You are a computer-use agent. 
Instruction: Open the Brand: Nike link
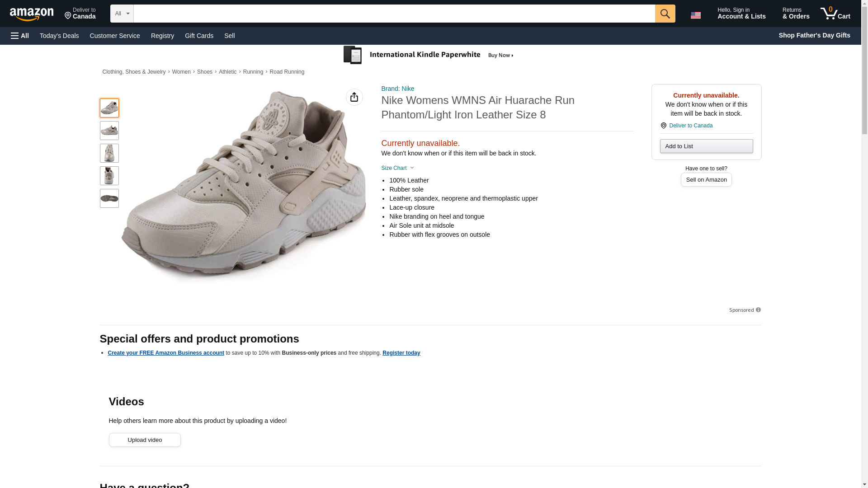click(x=397, y=89)
